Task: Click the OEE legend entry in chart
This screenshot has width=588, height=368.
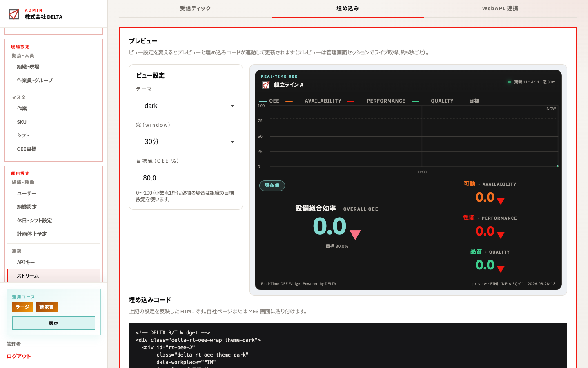Action: click(x=269, y=101)
